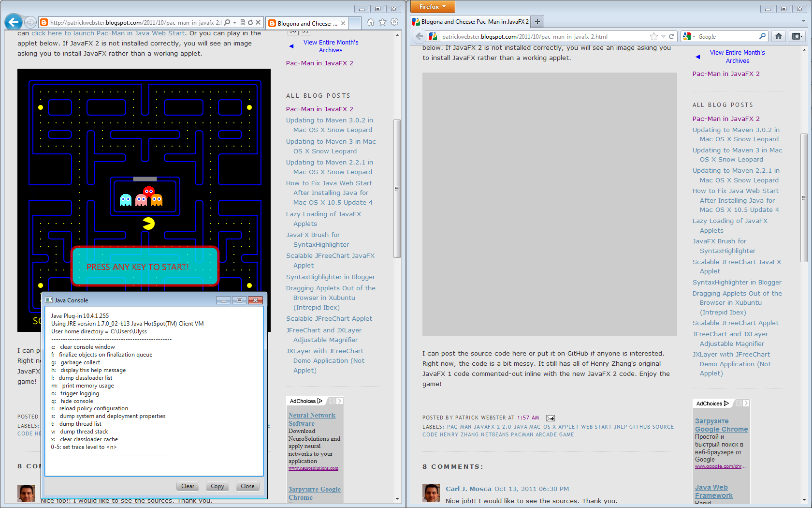
Task: Expand the IE address bar autocomplete dropdown
Action: [x=235, y=22]
